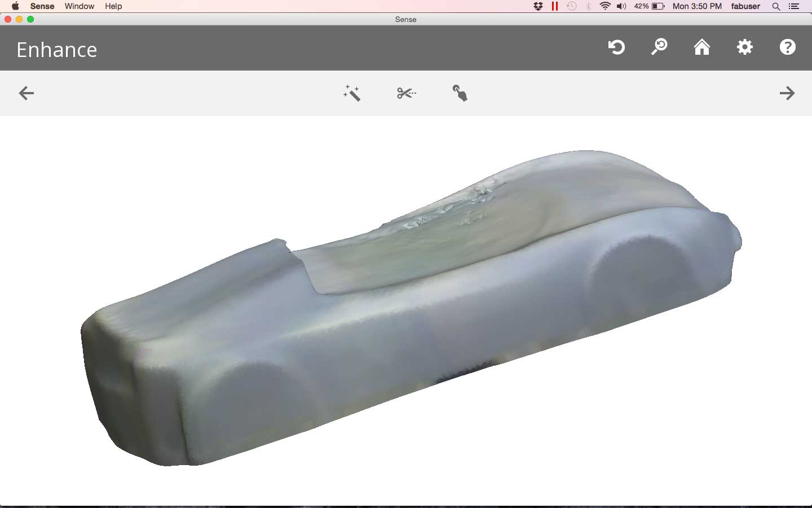Go to the Home screen icon
812x508 pixels.
point(702,47)
